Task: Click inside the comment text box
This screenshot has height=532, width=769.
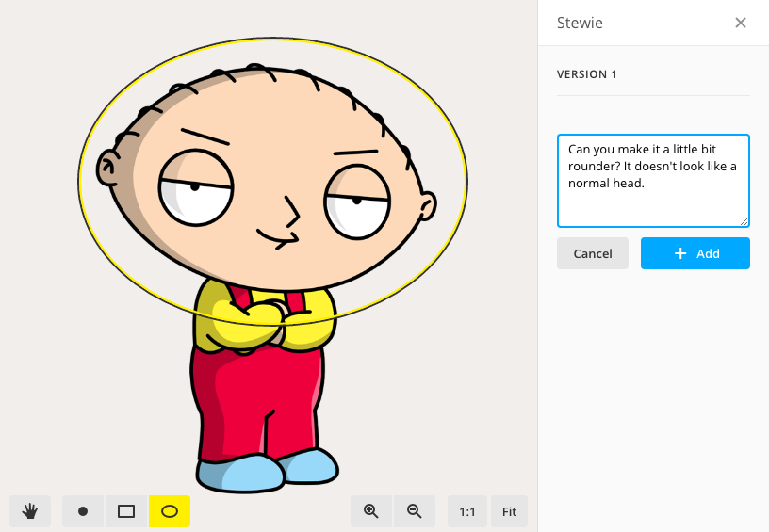Action: click(x=653, y=180)
